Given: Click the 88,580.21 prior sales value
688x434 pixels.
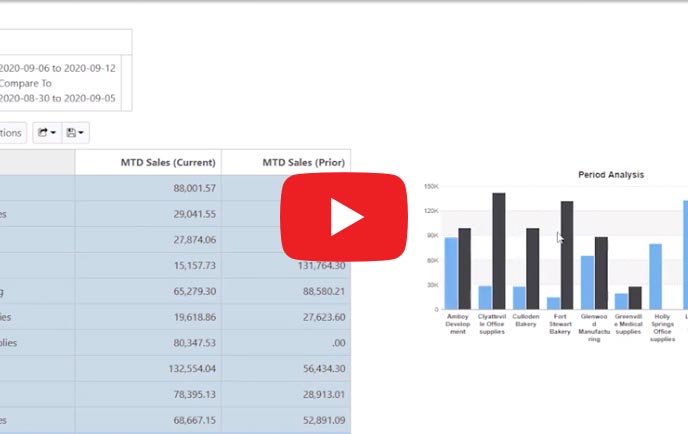Looking at the screenshot, I should coord(315,291).
